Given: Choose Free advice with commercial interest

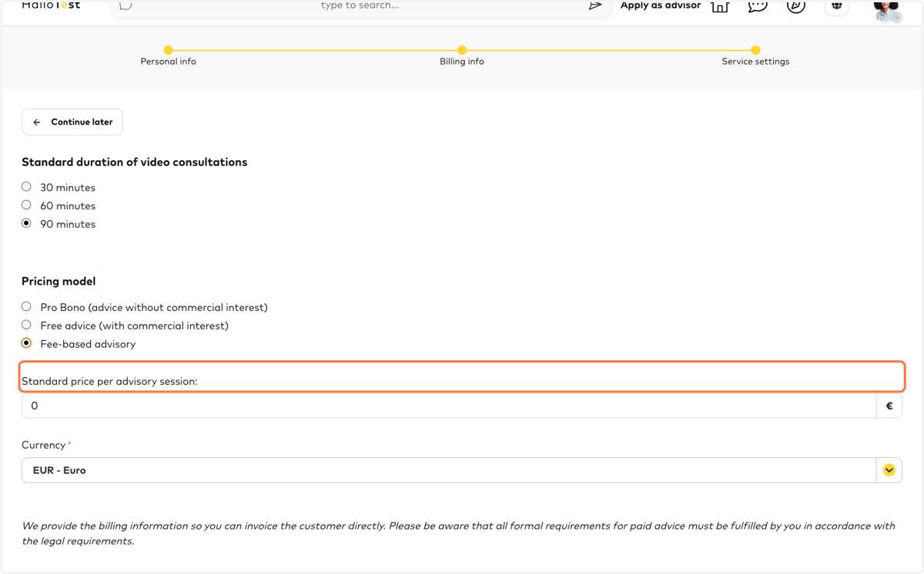Looking at the screenshot, I should pos(26,325).
